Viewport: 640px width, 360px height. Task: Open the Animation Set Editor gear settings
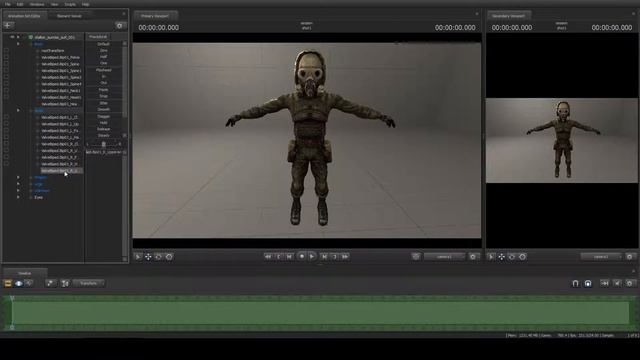click(x=119, y=25)
